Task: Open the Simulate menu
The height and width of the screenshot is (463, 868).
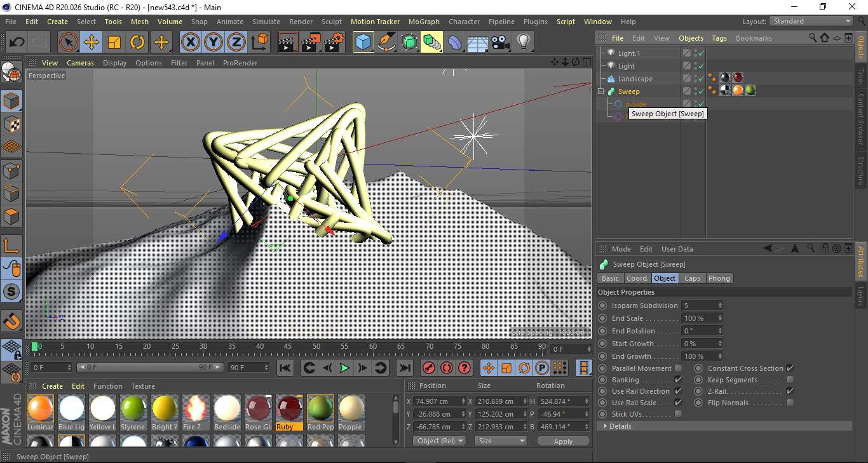Action: 266,22
